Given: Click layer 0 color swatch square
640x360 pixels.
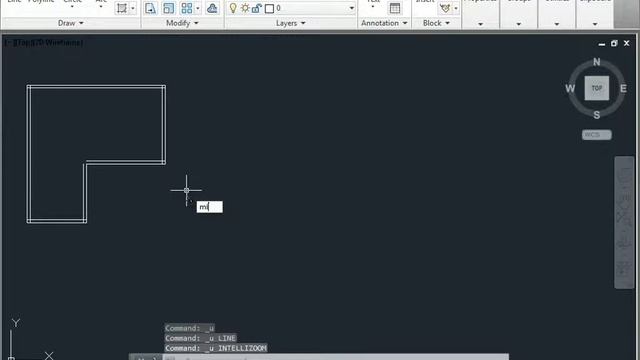Looking at the screenshot, I should click(269, 9).
